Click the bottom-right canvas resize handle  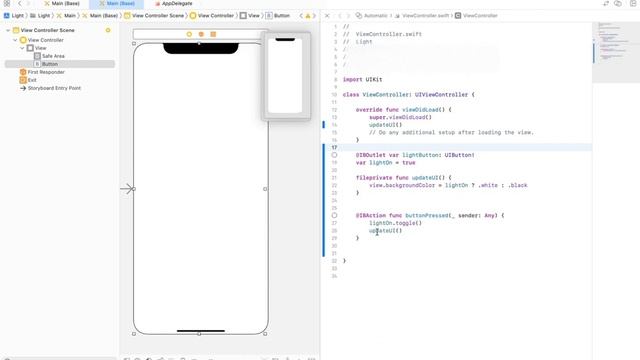(x=265, y=334)
